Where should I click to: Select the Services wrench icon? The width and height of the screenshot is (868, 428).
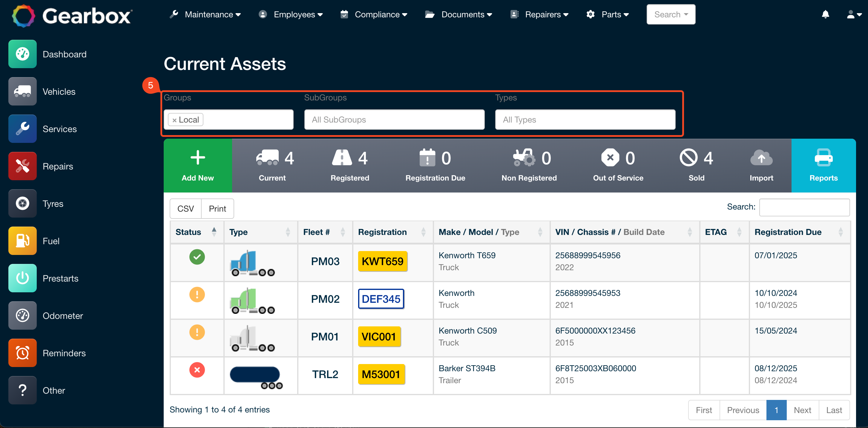pos(22,129)
